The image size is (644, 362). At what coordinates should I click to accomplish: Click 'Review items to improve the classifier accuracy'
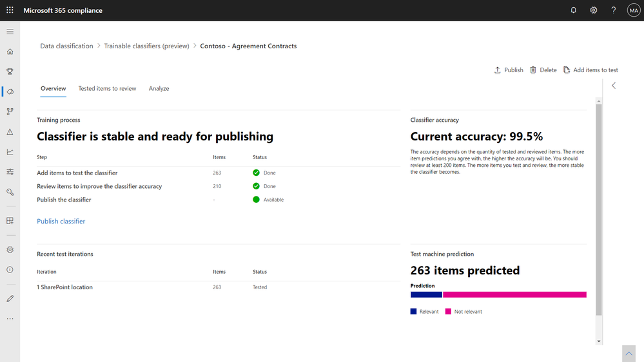pyautogui.click(x=99, y=186)
